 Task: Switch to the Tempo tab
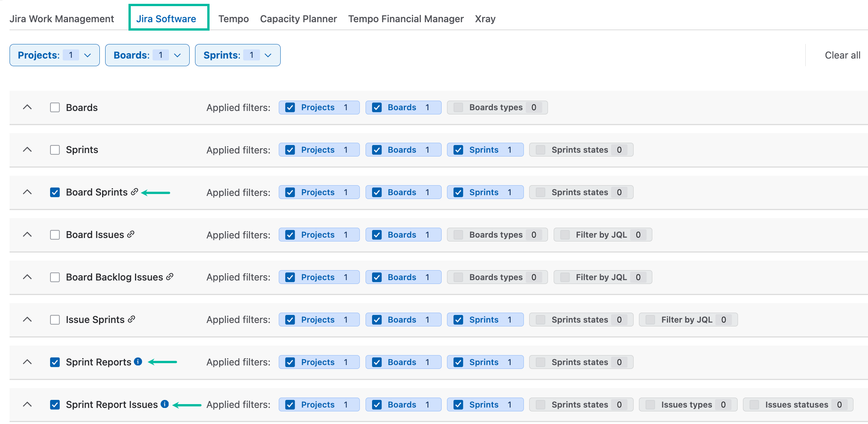tap(234, 19)
